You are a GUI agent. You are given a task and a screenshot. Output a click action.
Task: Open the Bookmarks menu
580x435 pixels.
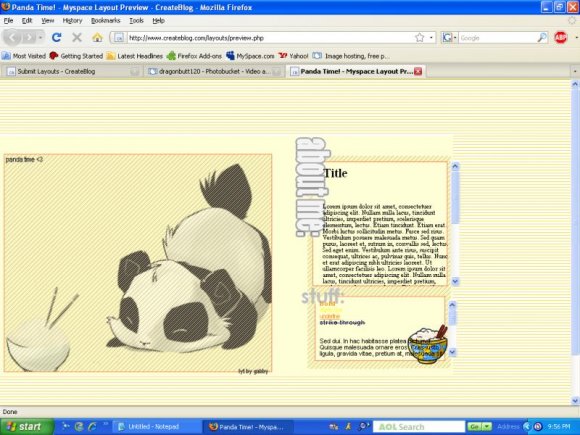coord(105,20)
